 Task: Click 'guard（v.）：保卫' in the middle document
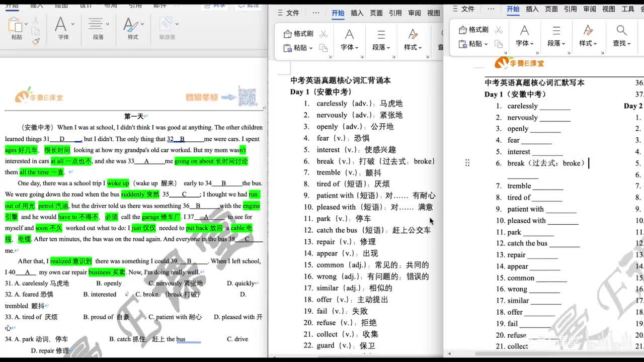[x=346, y=346]
